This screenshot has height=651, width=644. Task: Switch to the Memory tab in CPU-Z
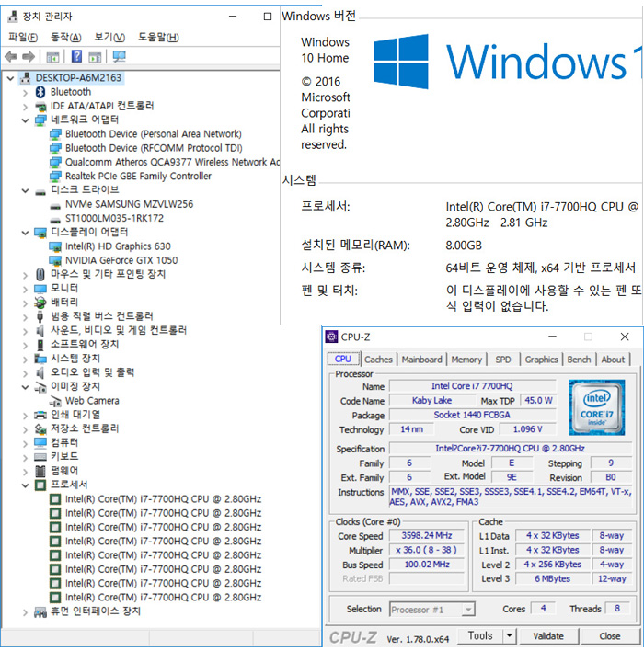coord(466,360)
